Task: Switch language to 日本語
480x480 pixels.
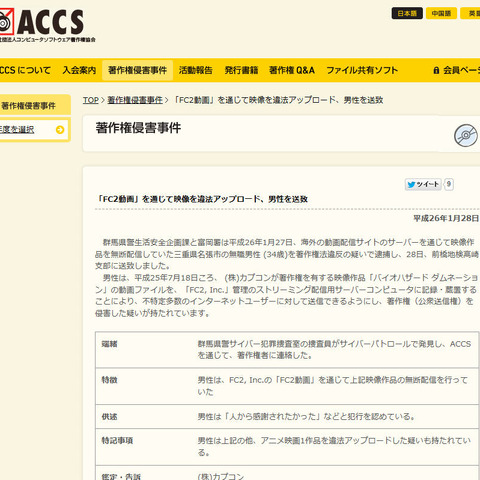Action: coord(407,13)
